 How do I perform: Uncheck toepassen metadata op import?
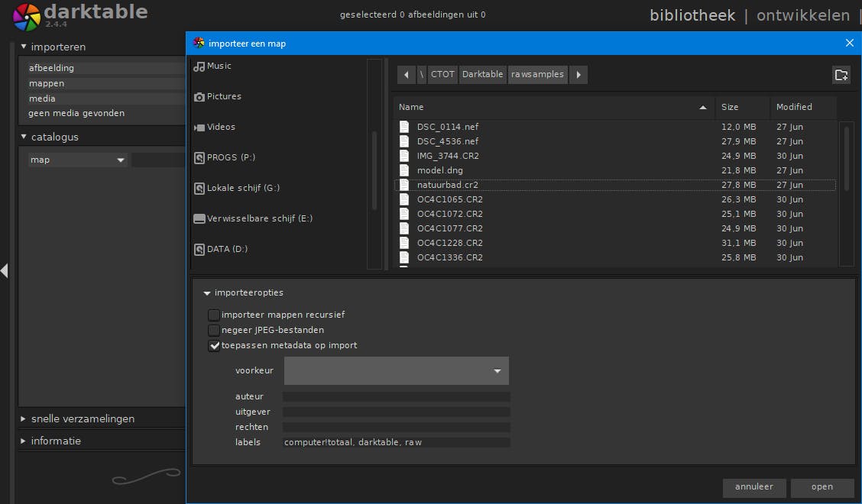[215, 346]
